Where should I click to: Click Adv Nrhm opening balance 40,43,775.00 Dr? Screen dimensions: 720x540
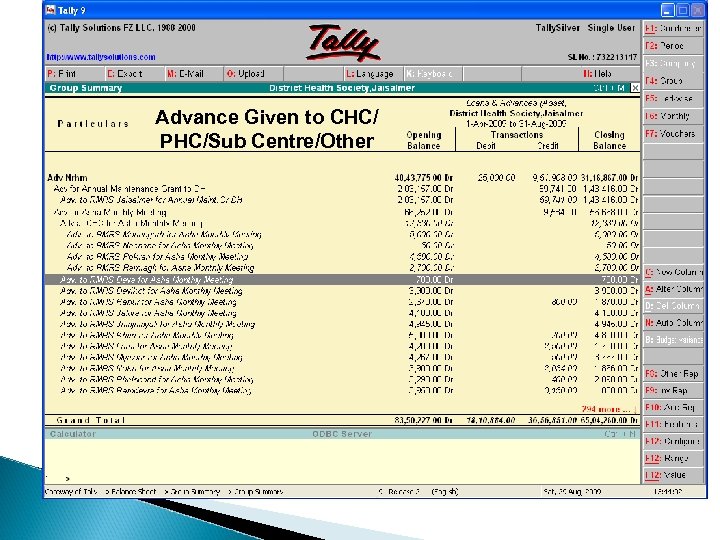[424, 178]
